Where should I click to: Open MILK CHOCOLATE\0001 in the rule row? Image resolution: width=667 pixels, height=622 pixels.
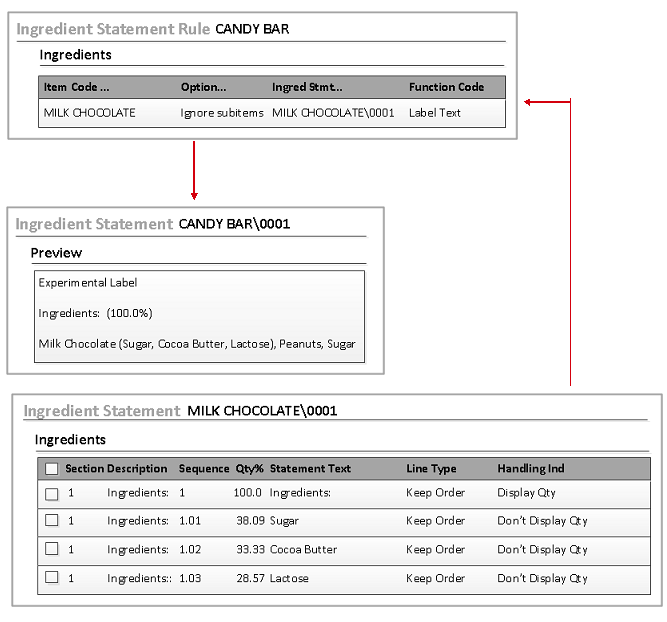pos(333,113)
